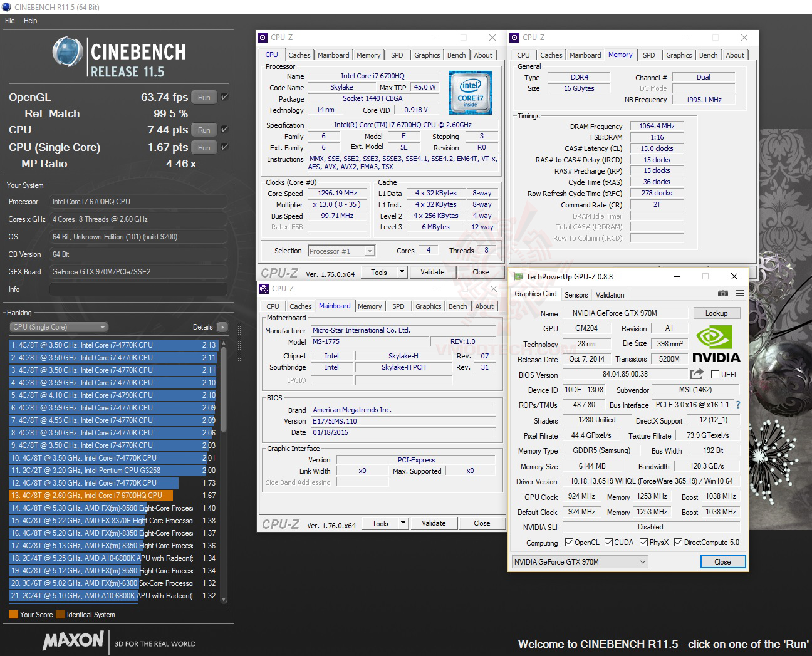Click the ranking scrollbar up arrow
Viewport: 812px width, 656px height.
(224, 345)
